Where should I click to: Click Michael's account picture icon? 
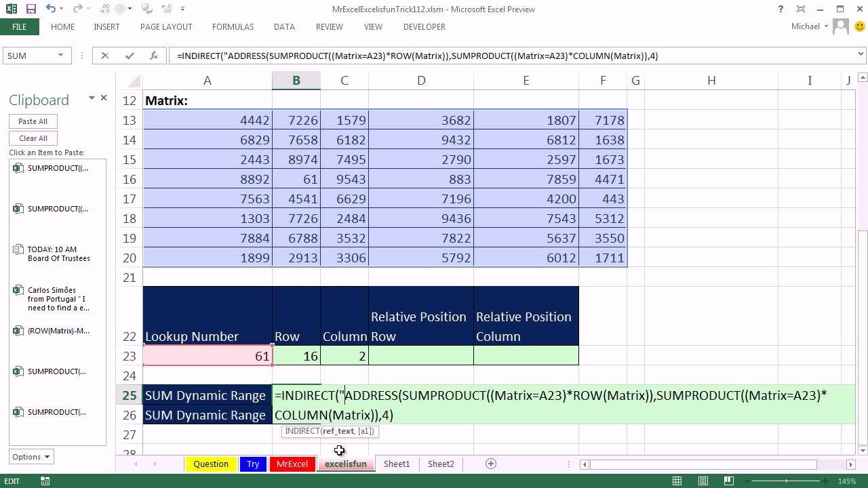coord(841,26)
